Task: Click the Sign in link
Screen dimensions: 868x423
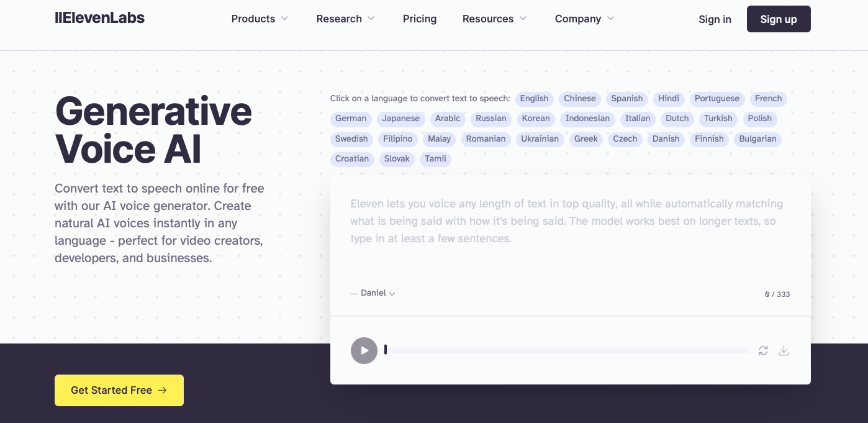Action: 715,19
